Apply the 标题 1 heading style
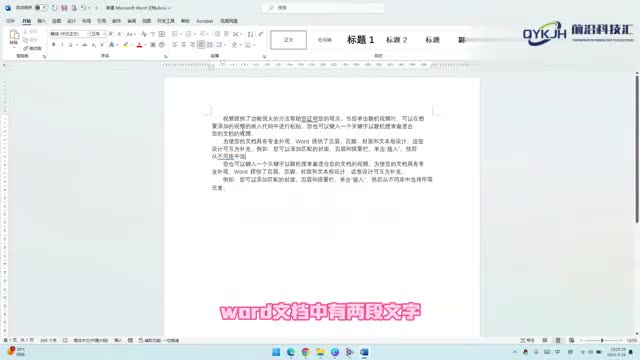Screen dimensions: 640x360 360,40
